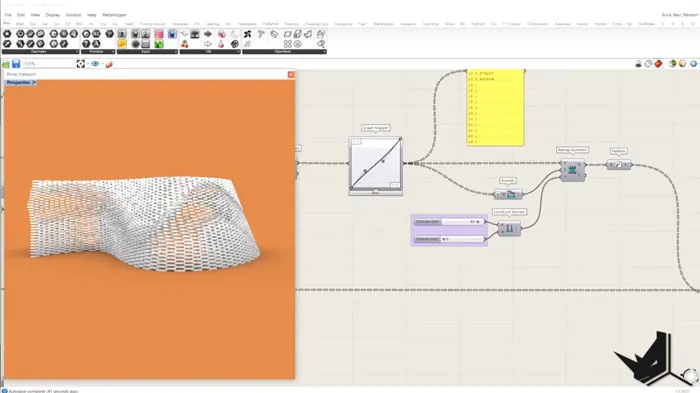Select the Graph Mapper component
The width and height of the screenshot is (700, 393).
click(375, 165)
